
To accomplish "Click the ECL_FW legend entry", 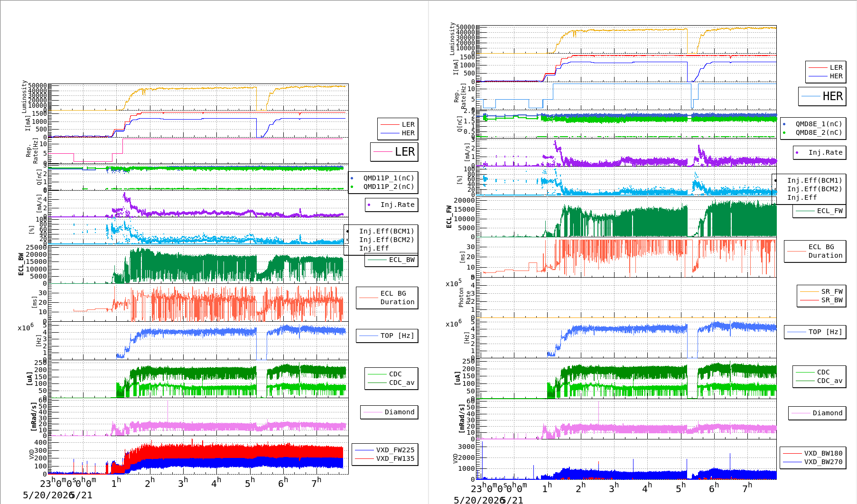I will tap(820, 211).
